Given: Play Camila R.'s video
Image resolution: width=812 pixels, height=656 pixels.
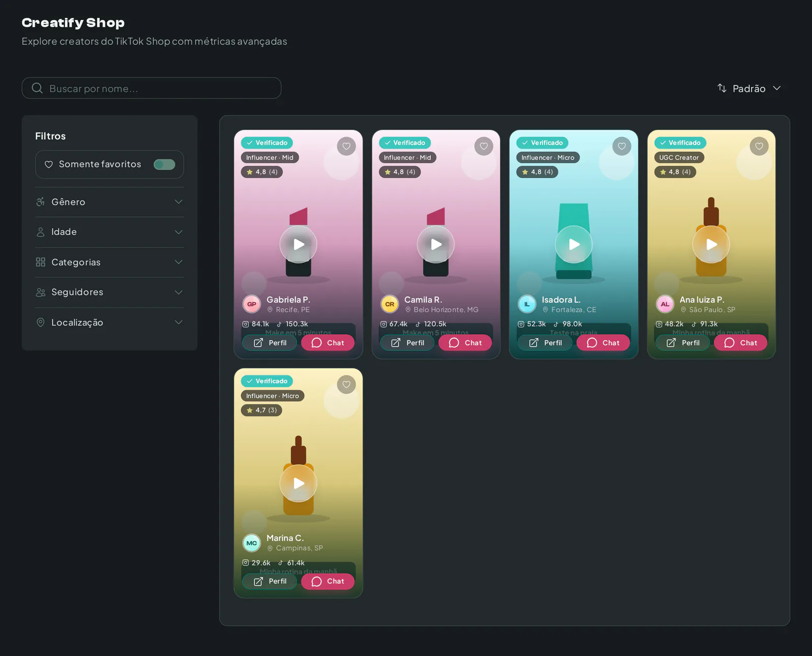Looking at the screenshot, I should point(436,244).
